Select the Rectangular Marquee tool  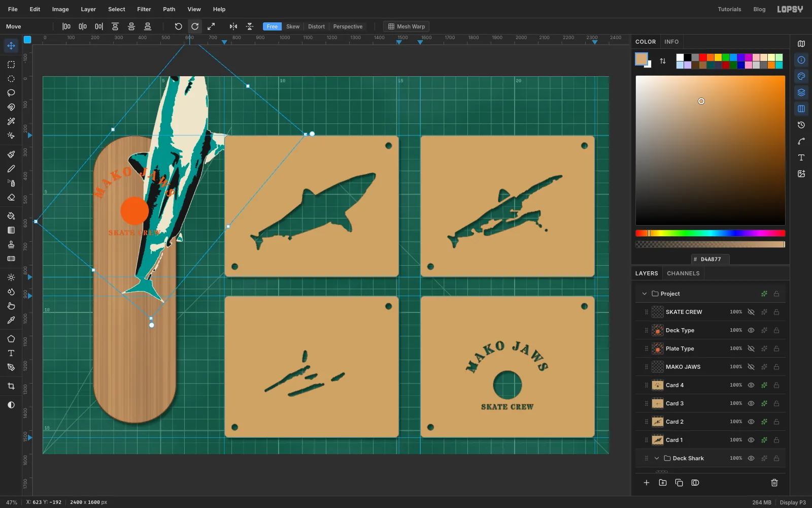[x=11, y=65]
